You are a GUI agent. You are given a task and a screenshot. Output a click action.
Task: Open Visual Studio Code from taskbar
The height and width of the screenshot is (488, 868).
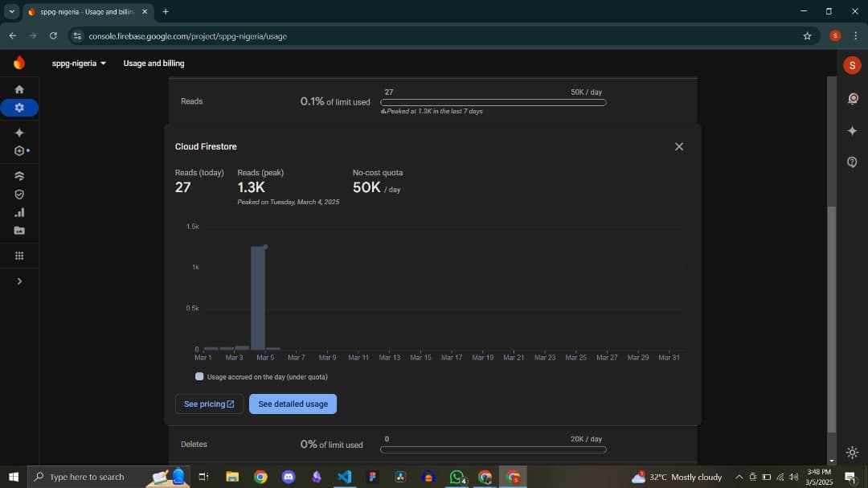coord(344,477)
